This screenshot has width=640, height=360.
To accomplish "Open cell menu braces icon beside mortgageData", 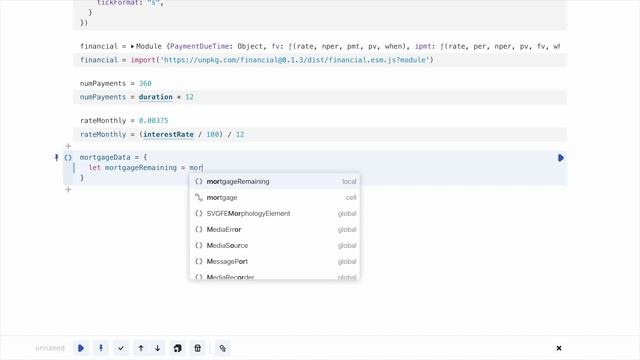I will coord(68,158).
